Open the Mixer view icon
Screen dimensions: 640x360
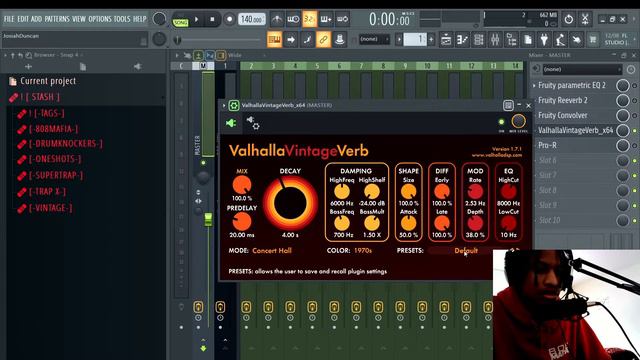click(x=495, y=40)
